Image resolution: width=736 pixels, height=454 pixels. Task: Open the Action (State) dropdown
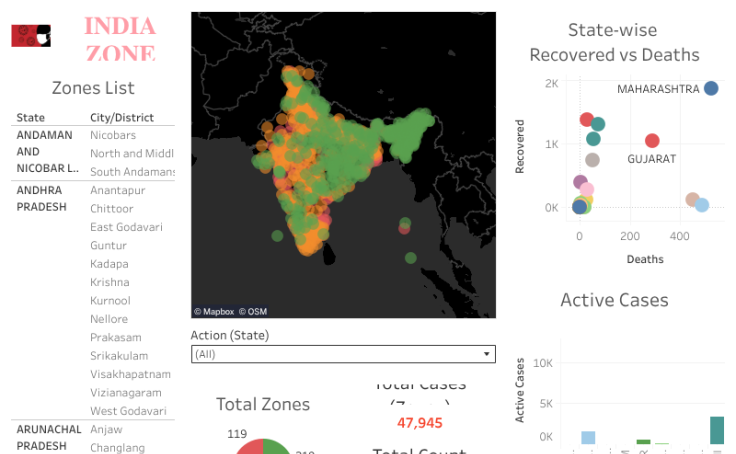(342, 354)
